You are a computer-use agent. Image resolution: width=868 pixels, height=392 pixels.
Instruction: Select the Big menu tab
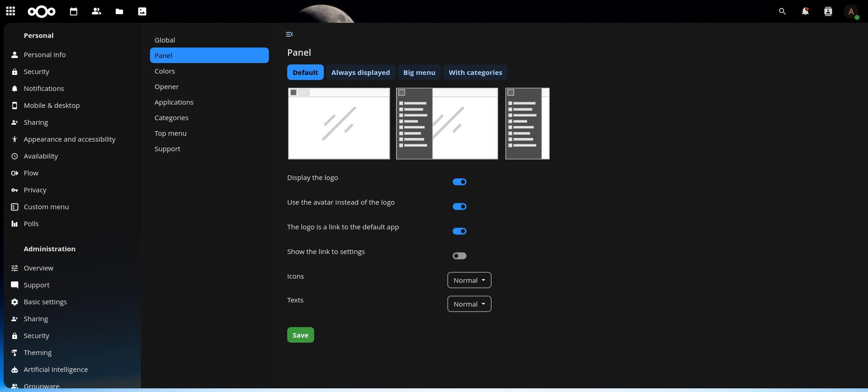[419, 73]
